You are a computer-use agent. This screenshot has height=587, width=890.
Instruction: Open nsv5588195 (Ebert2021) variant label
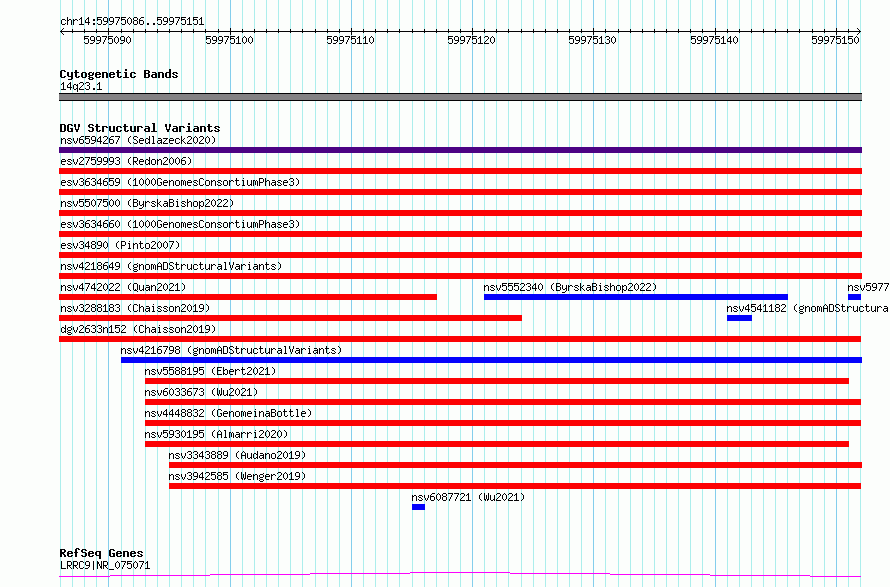210,371
